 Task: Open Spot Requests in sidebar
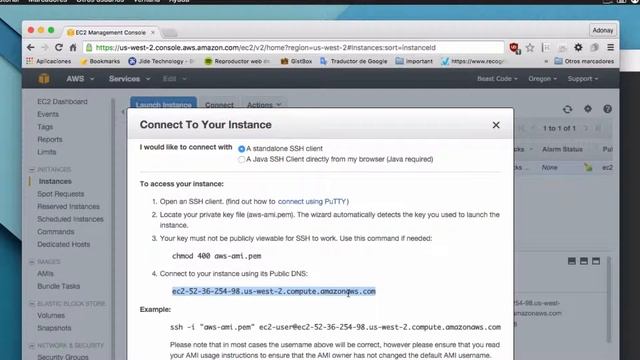click(60, 194)
